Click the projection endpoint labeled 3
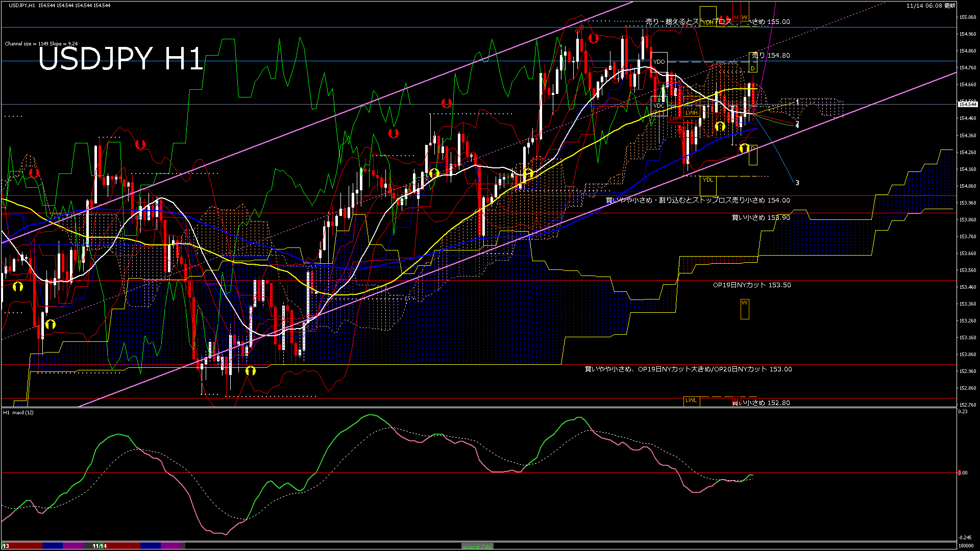This screenshot has height=551, width=980. coord(797,183)
